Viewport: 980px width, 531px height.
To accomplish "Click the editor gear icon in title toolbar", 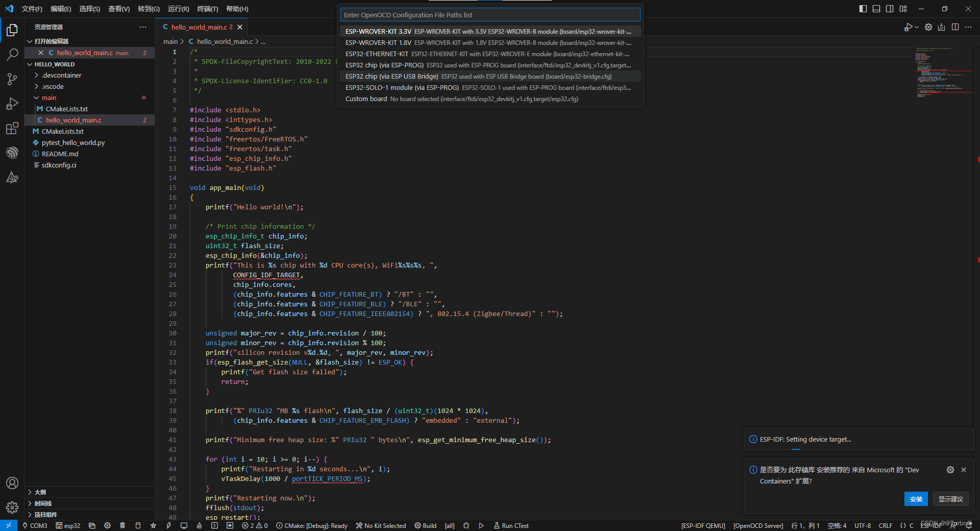I will [928, 27].
